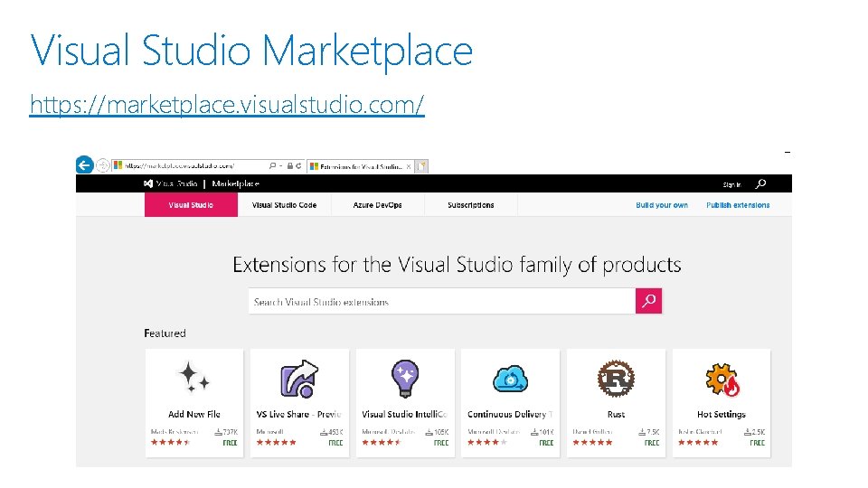The width and height of the screenshot is (868, 488).
Task: Switch to the Azure DevOps tab
Action: pos(378,205)
